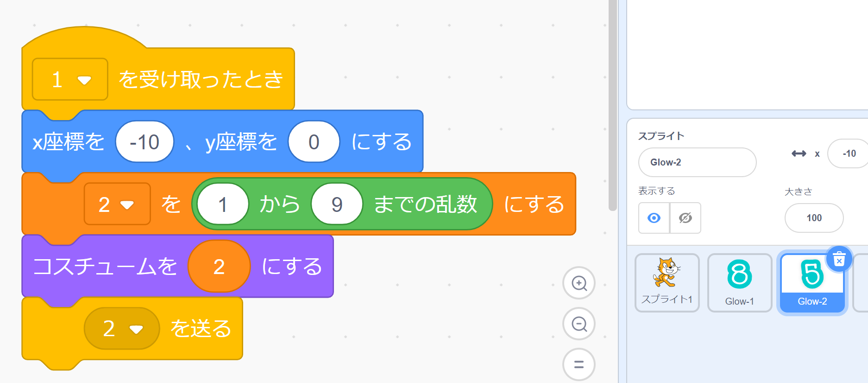Open the received message dropdown showing 1
868x383 pixels.
70,80
